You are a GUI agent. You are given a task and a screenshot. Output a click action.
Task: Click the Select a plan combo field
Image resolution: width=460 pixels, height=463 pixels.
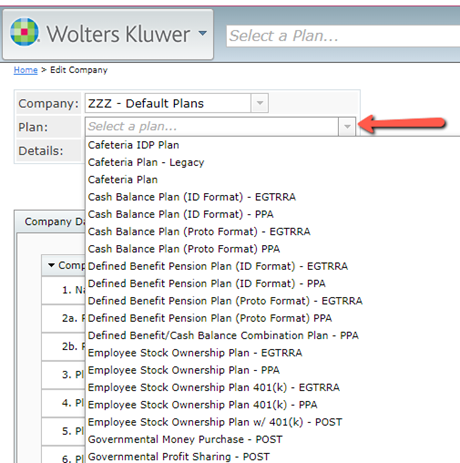tap(212, 127)
